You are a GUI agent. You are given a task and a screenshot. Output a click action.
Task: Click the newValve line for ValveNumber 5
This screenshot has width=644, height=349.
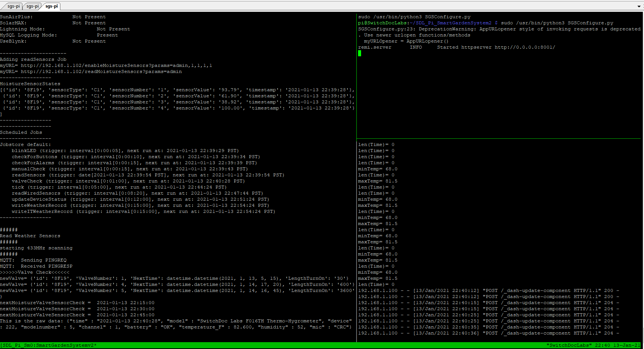click(x=177, y=290)
